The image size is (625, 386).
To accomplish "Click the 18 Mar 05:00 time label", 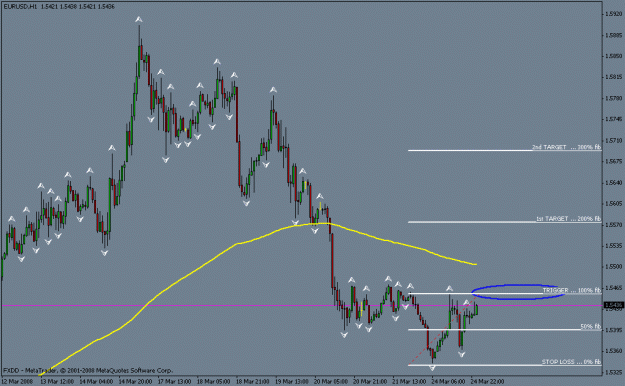I will pyautogui.click(x=213, y=381).
